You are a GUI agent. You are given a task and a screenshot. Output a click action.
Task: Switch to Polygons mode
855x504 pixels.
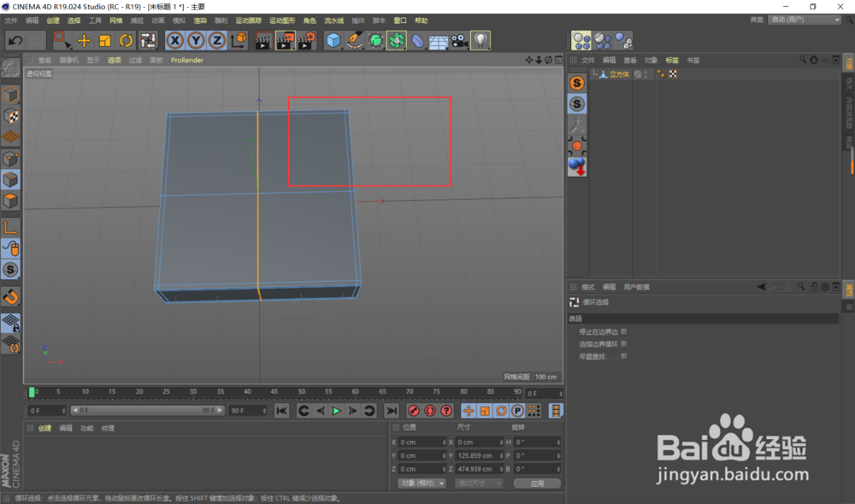tap(10, 201)
